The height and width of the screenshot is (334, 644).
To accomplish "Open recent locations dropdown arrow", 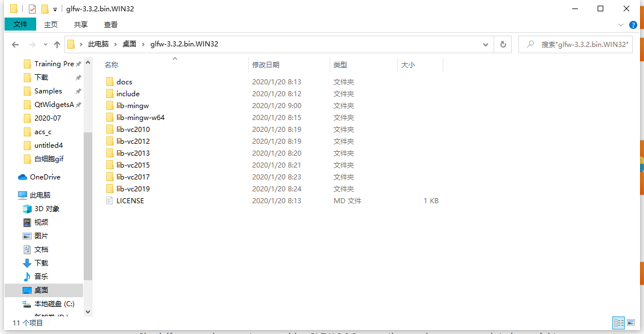I will [45, 44].
